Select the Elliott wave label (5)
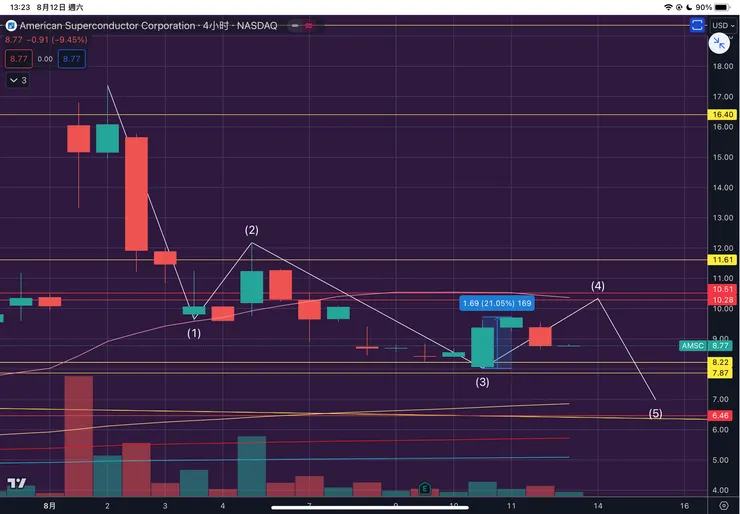Screen dimensions: 740x514 pos(655,413)
